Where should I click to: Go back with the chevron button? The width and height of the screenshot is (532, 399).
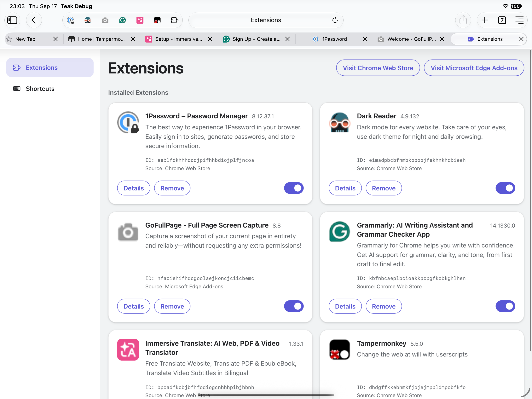tap(34, 20)
